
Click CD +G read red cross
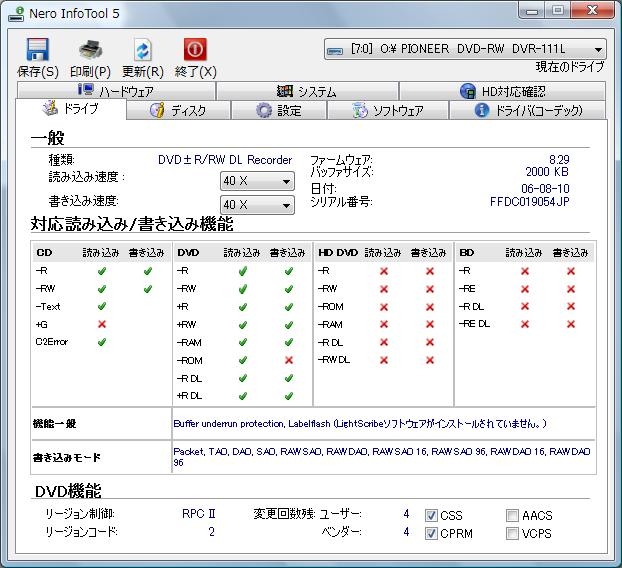pyautogui.click(x=102, y=324)
